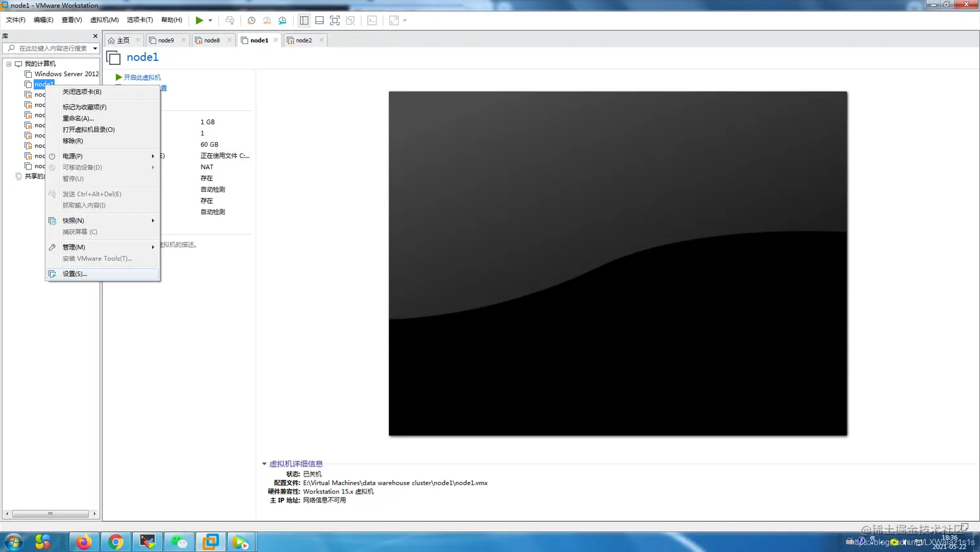Image resolution: width=980 pixels, height=552 pixels.
Task: Choose 设置(S)... from the context menu
Action: pyautogui.click(x=102, y=274)
